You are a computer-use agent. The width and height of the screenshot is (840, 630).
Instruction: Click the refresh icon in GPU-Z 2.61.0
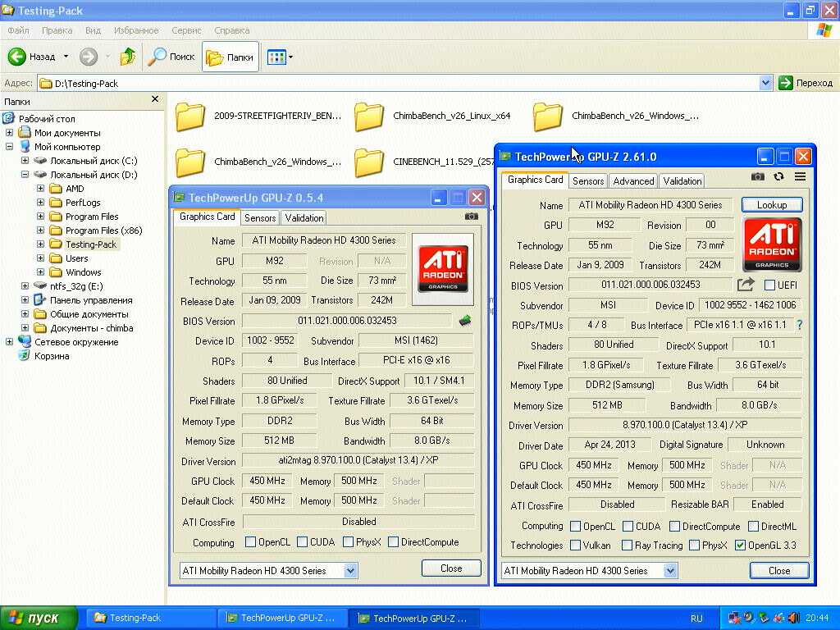pos(778,176)
